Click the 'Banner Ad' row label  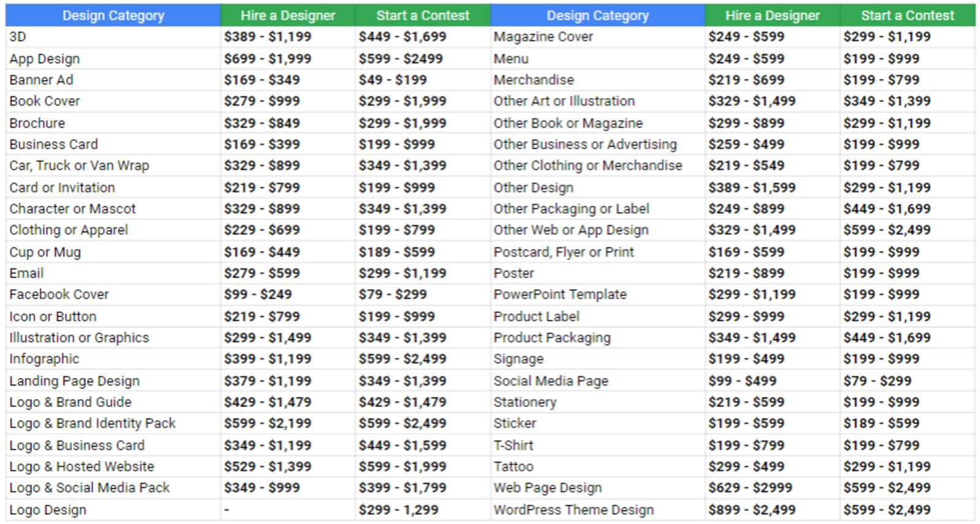(113, 80)
